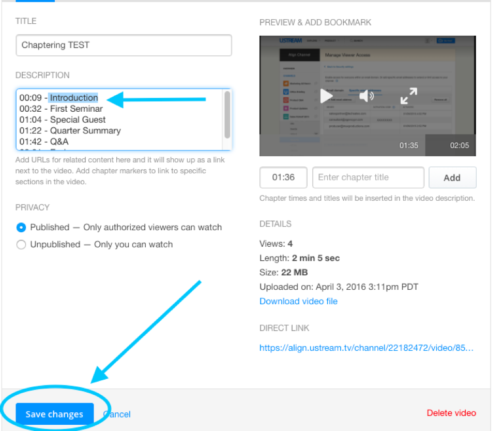The image size is (504, 431).
Task: Click the description scrollbar
Action: 227,114
